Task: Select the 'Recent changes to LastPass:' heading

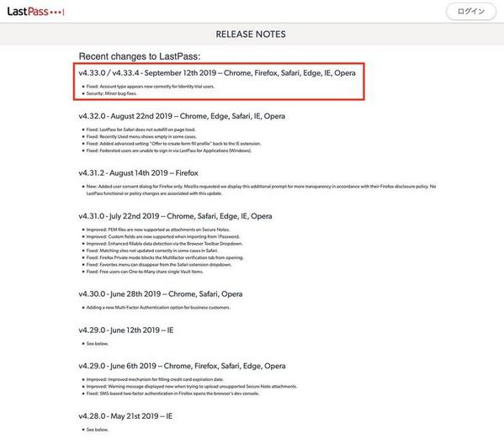Action: pos(140,56)
